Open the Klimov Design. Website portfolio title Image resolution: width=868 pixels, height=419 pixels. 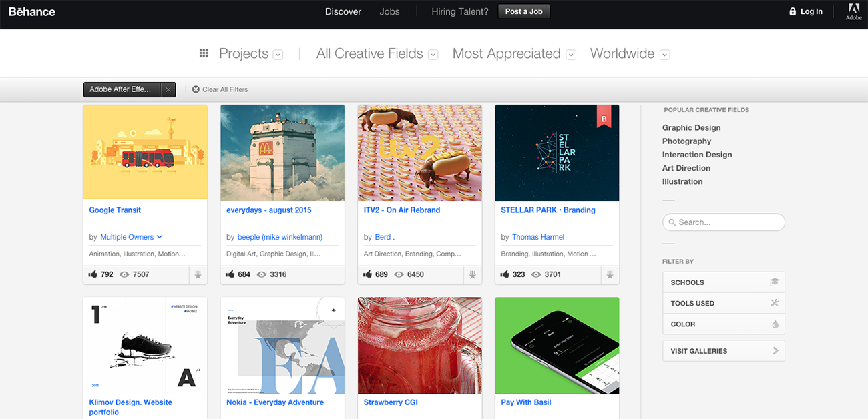point(131,407)
